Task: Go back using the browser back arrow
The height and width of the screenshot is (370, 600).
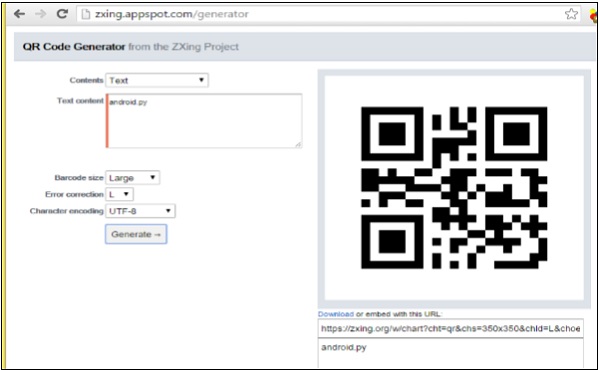Action: click(19, 14)
